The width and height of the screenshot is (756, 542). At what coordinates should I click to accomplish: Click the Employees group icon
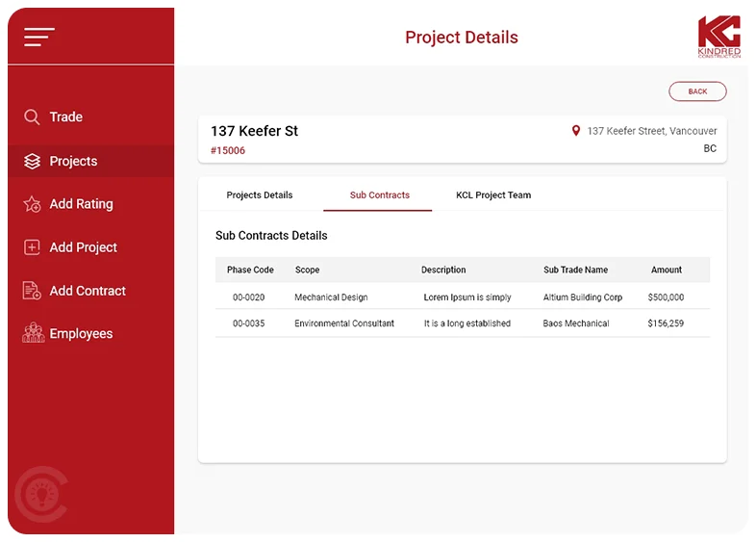pos(33,333)
